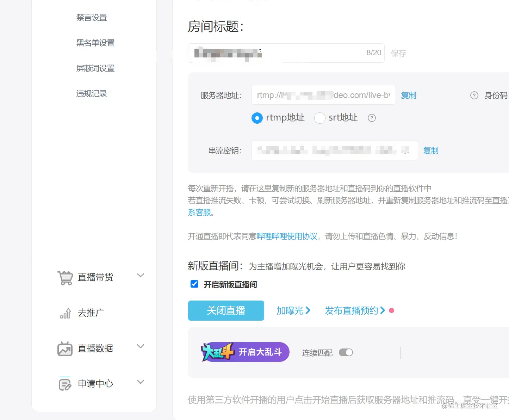Uncheck the 开启新版直播间 checkbox
The width and height of the screenshot is (509, 420).
194,284
